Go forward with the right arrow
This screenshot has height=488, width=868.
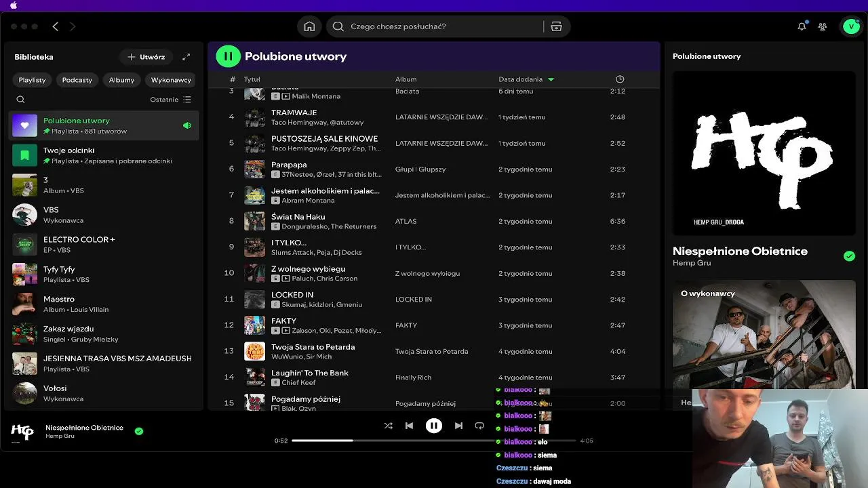[73, 26]
